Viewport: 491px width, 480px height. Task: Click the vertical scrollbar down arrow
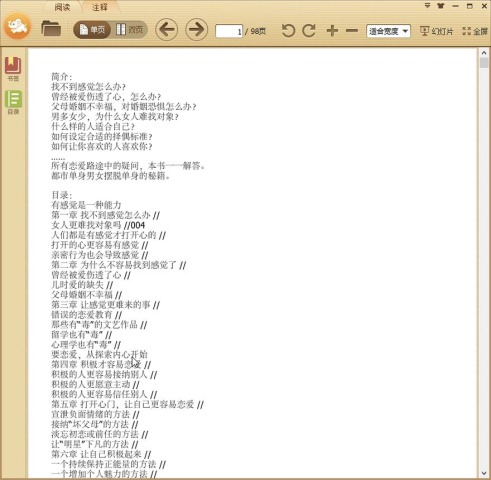click(x=484, y=473)
